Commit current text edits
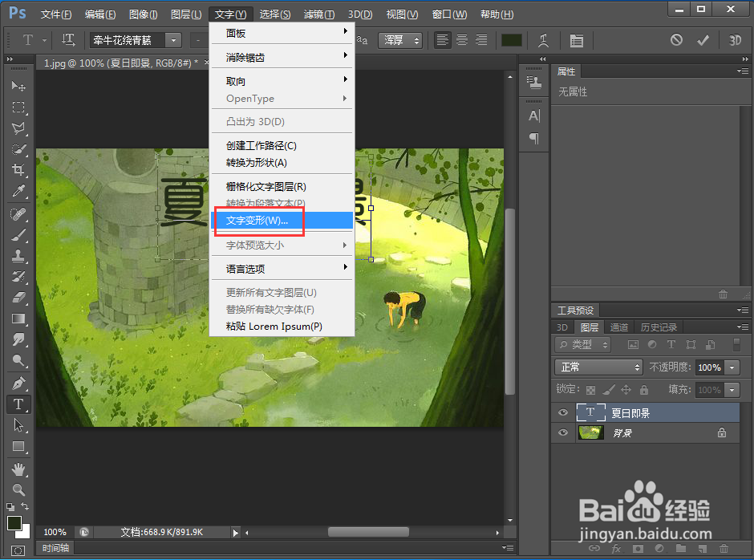 pyautogui.click(x=703, y=40)
